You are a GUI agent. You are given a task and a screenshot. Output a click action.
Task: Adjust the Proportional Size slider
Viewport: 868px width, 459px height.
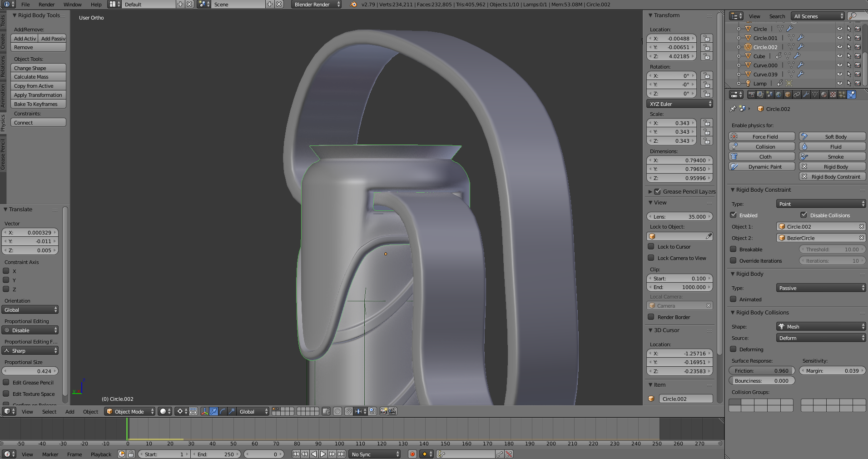30,371
